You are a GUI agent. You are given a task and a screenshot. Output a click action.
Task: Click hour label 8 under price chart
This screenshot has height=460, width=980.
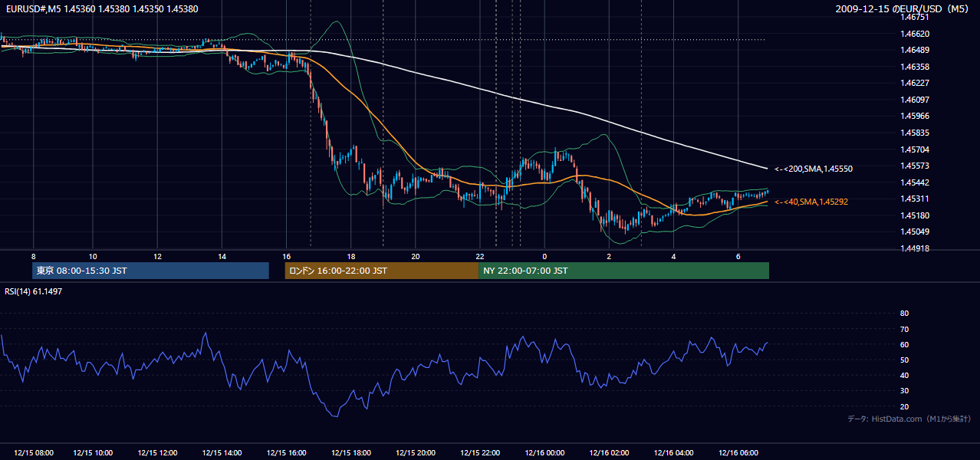[34, 256]
